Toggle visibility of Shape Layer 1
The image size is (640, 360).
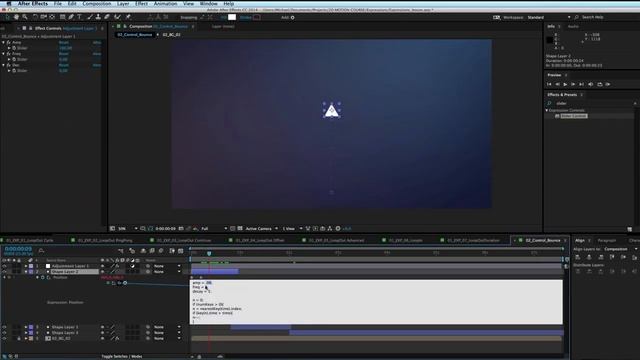pyautogui.click(x=4, y=327)
